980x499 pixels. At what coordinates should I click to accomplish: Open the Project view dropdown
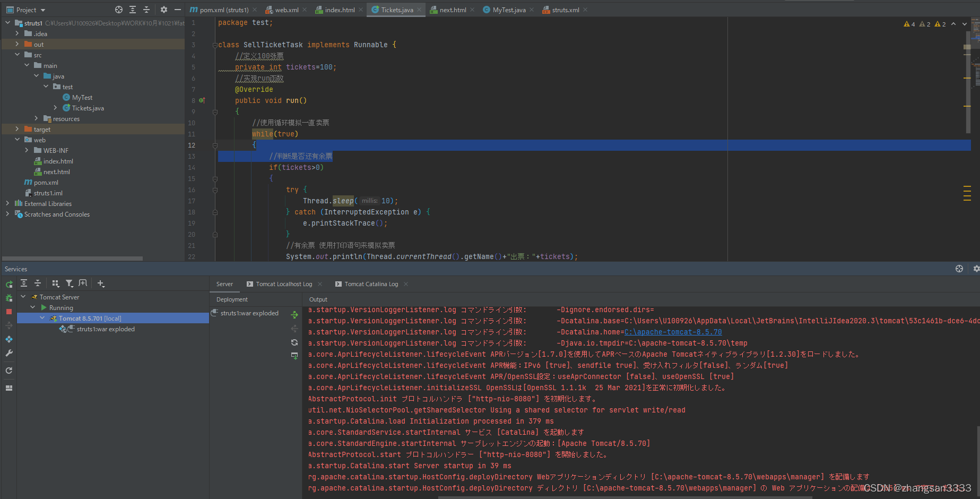26,10
